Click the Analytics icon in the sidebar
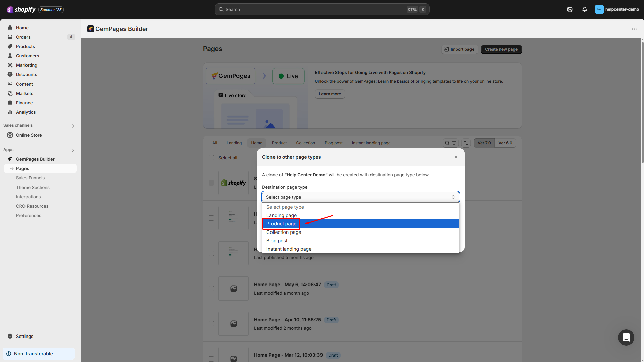Image resolution: width=644 pixels, height=362 pixels. tap(10, 112)
